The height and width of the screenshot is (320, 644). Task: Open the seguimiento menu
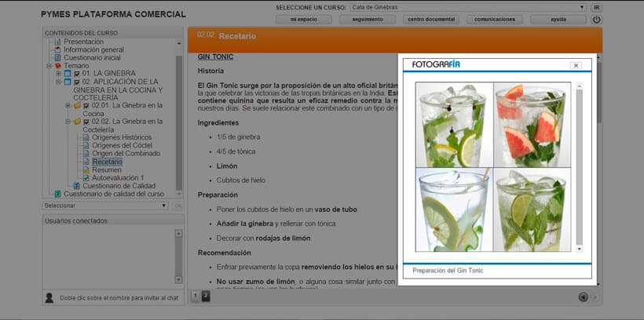(368, 20)
